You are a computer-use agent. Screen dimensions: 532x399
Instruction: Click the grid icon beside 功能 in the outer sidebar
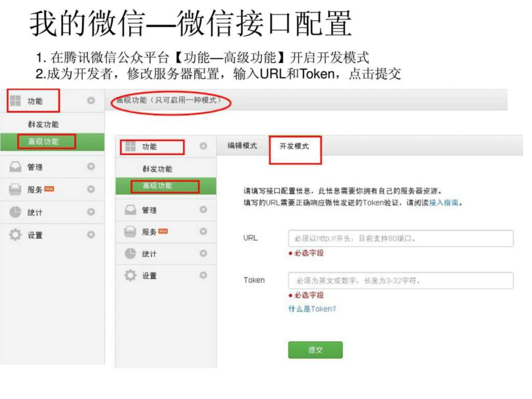click(x=15, y=101)
